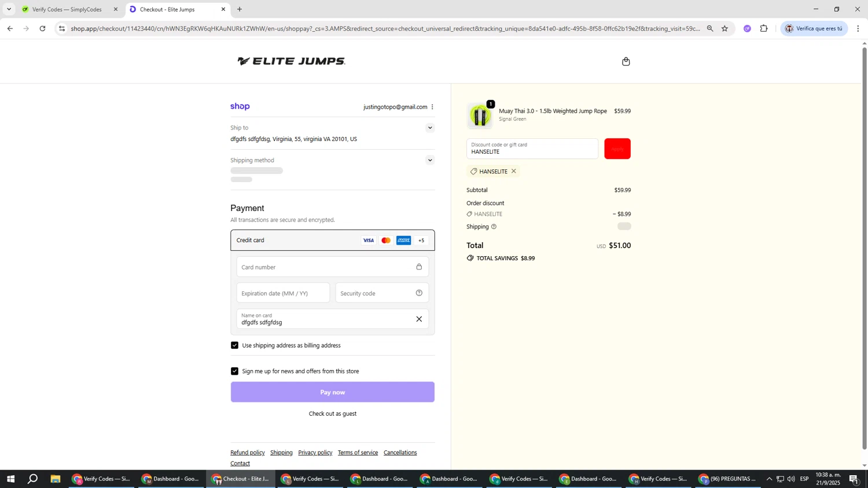The height and width of the screenshot is (488, 868).
Task: Select the Credit card payment option
Action: (x=332, y=241)
